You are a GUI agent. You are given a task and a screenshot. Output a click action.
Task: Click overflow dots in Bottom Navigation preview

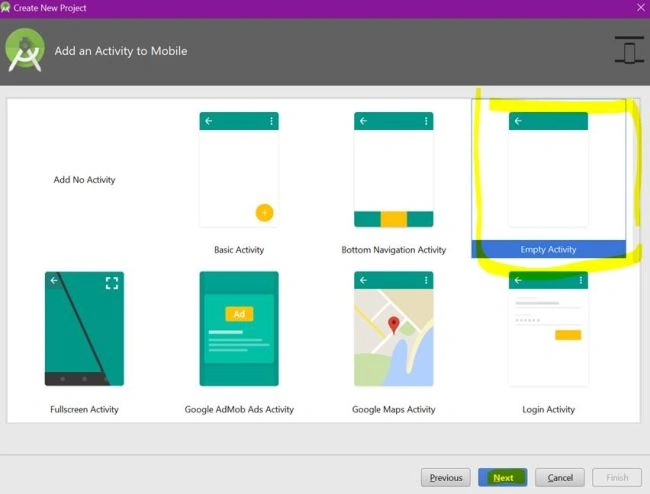pyautogui.click(x=426, y=121)
